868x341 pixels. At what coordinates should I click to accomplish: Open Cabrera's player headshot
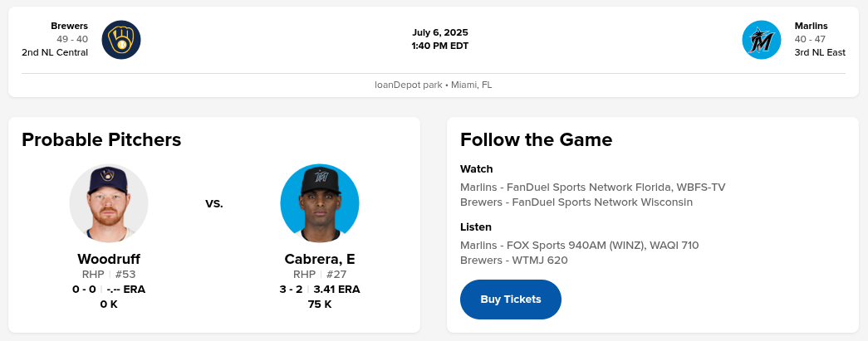tap(320, 203)
